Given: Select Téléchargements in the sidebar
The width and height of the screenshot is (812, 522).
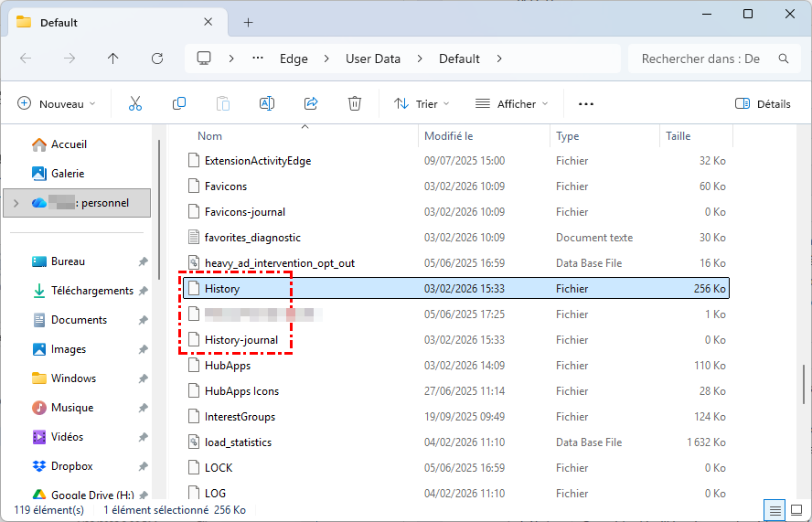Looking at the screenshot, I should click(x=91, y=291).
